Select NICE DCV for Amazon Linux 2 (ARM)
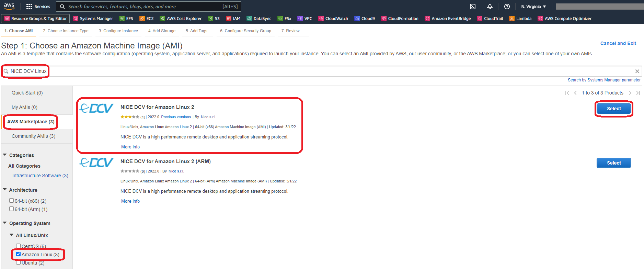Screen dimensions: 644x269 (614, 163)
